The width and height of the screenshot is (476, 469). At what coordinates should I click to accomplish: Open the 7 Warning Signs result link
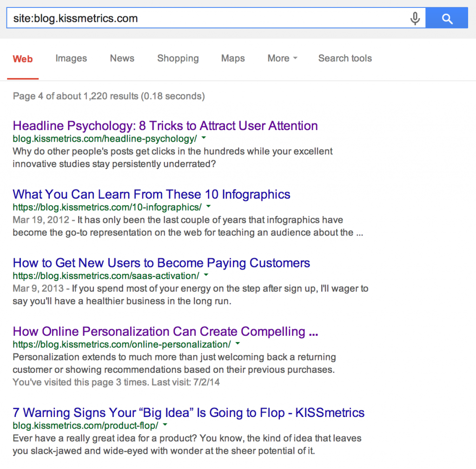coord(189,413)
